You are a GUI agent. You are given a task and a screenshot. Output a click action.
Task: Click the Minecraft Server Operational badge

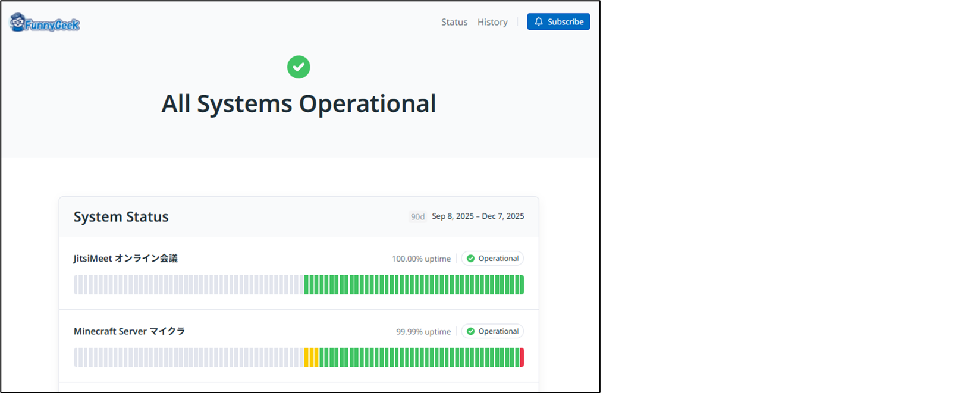pos(492,331)
